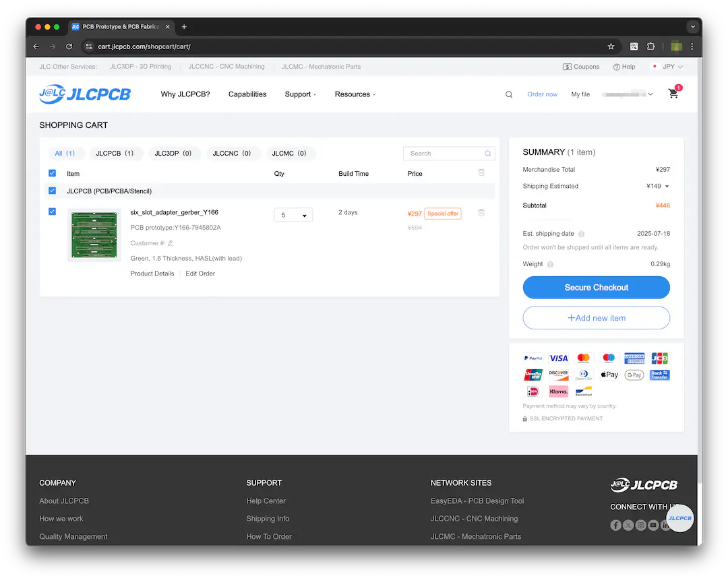Click Edit Order link
The width and height of the screenshot is (728, 580).
click(200, 273)
